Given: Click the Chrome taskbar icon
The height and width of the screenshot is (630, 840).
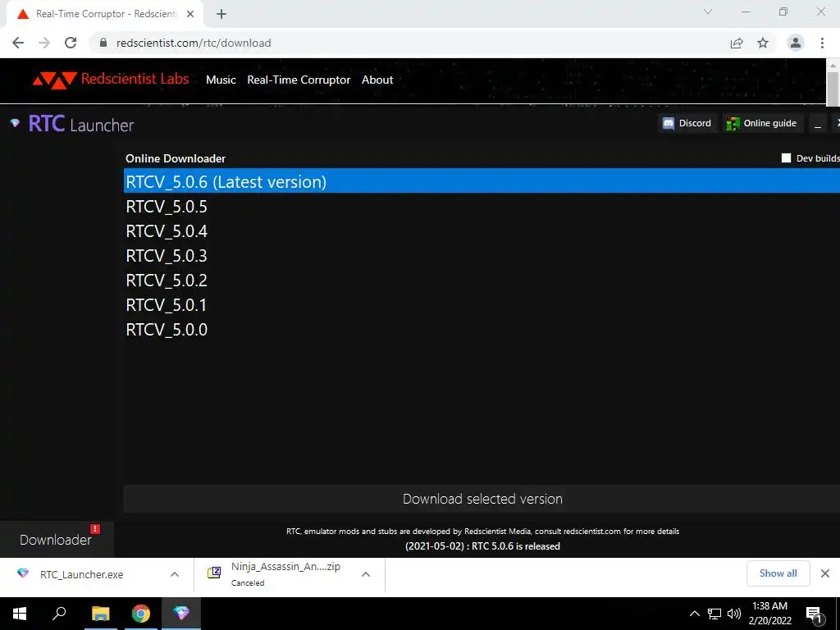Looking at the screenshot, I should (x=141, y=614).
